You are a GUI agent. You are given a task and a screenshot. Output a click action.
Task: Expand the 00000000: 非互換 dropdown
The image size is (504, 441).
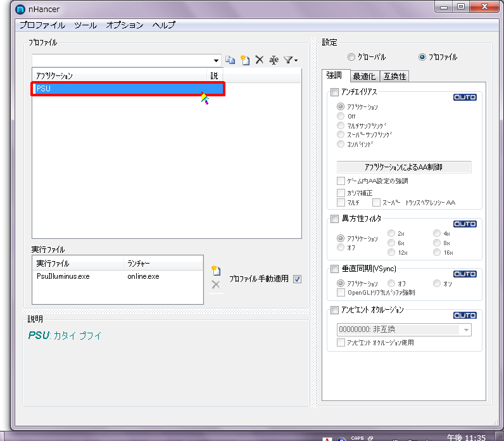pos(466,330)
